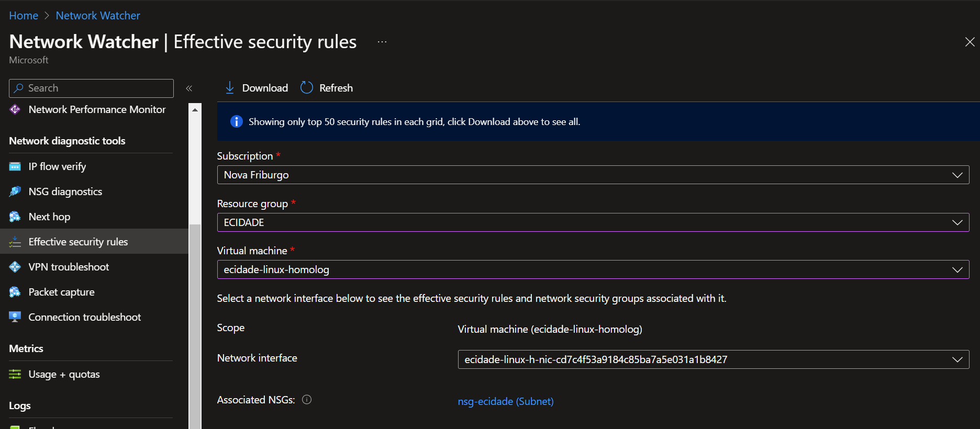Click the 'Associated NSGs:' label

pyautogui.click(x=256, y=400)
